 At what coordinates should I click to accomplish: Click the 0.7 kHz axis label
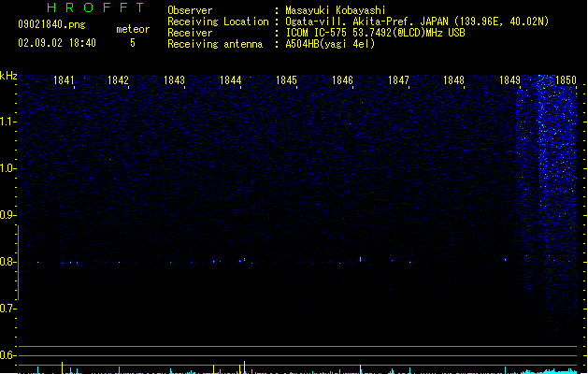point(7,309)
